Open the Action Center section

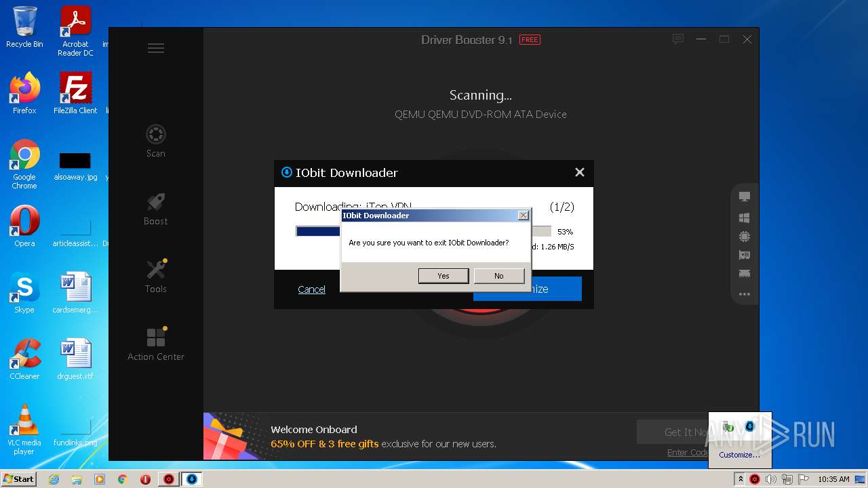[x=156, y=344]
